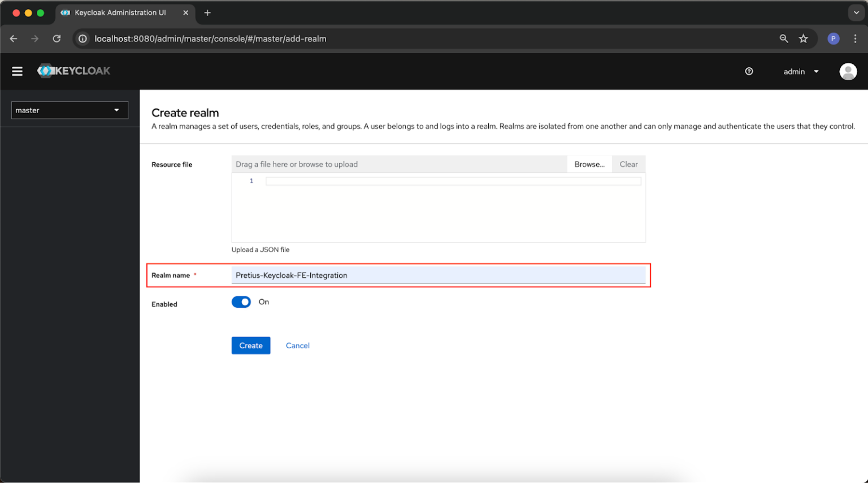Open a new browser tab
This screenshot has height=483, width=868.
(209, 12)
